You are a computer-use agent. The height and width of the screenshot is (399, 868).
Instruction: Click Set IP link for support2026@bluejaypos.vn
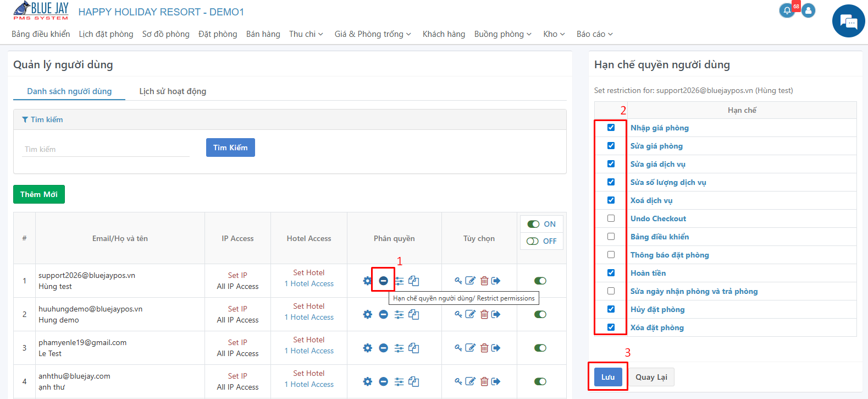pos(237,275)
